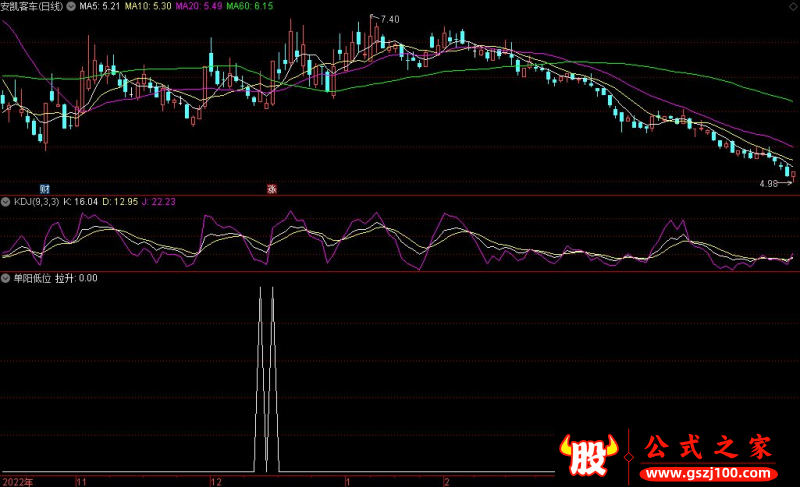Screen dimensions: 800x487
Task: Click the 7.40 high price label
Action: (x=389, y=19)
